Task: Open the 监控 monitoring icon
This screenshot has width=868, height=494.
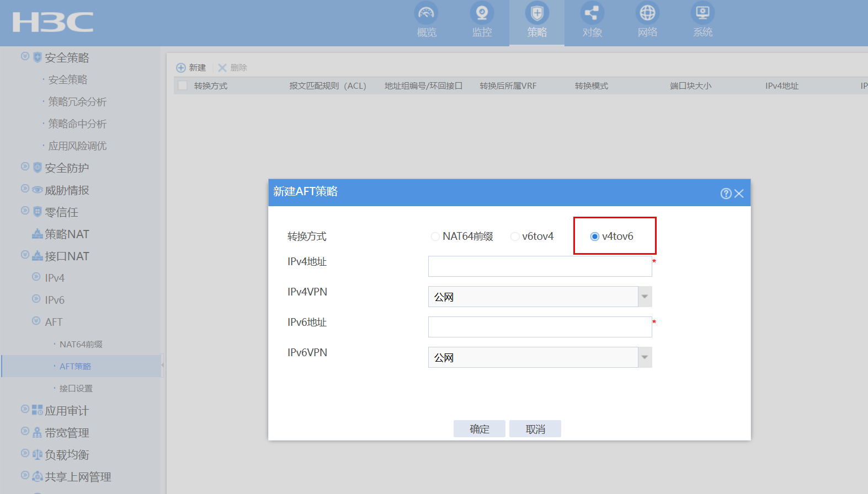Action: [482, 13]
